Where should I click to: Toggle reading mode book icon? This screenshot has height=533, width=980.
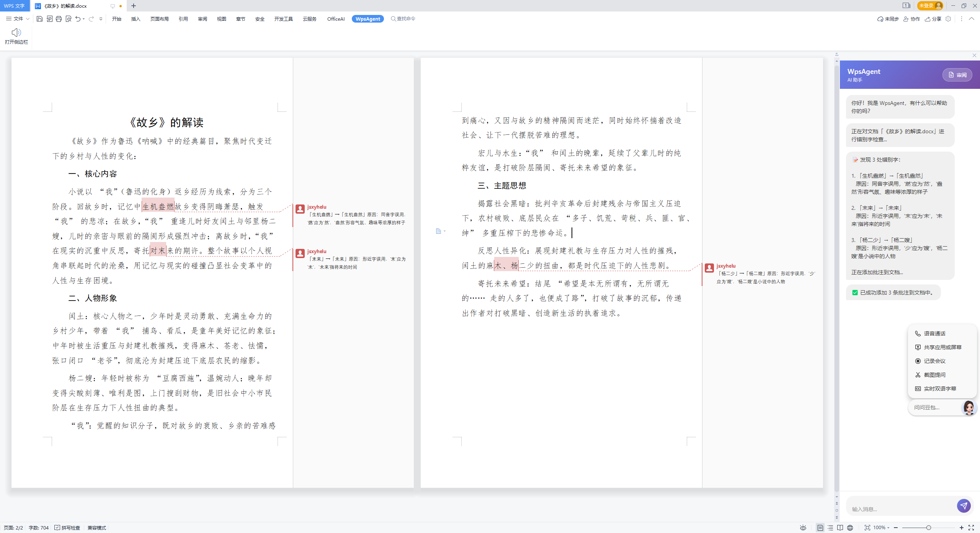[x=840, y=528]
